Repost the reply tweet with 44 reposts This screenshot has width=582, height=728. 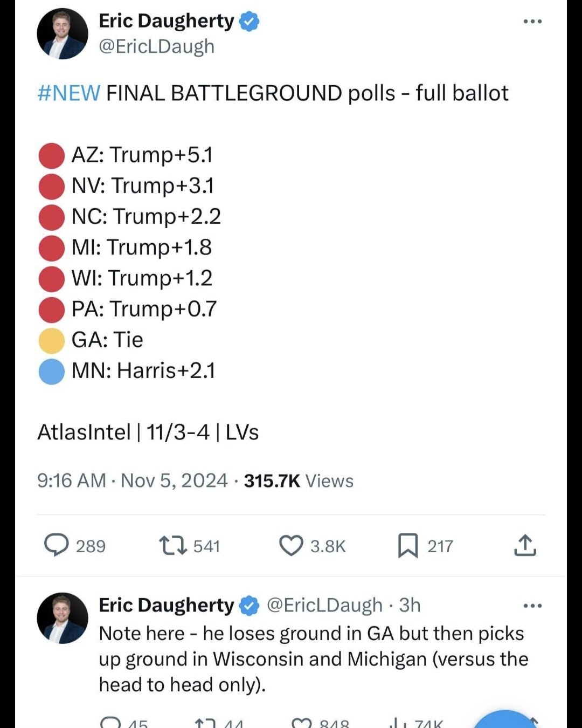point(205,723)
